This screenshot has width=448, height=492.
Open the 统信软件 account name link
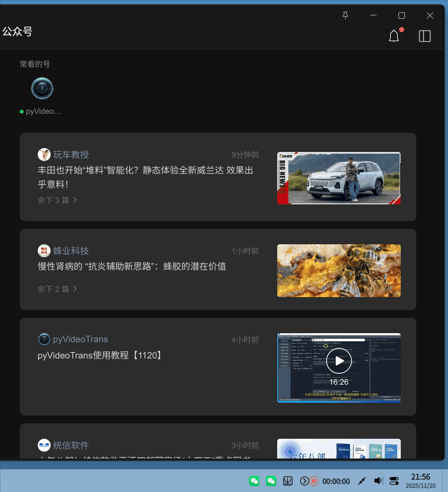[71, 445]
